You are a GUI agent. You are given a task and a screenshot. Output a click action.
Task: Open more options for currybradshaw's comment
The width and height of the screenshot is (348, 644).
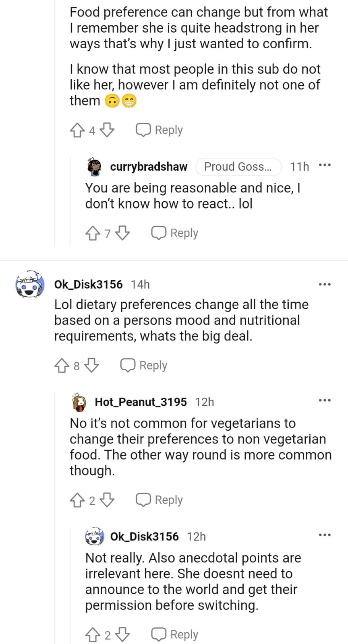click(x=324, y=165)
